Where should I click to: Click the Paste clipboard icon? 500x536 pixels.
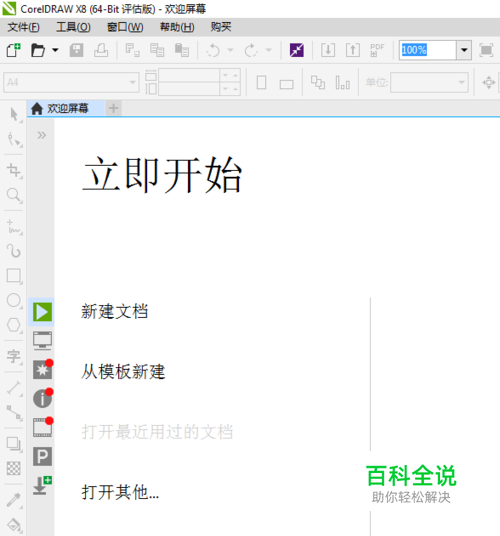pyautogui.click(x=182, y=50)
